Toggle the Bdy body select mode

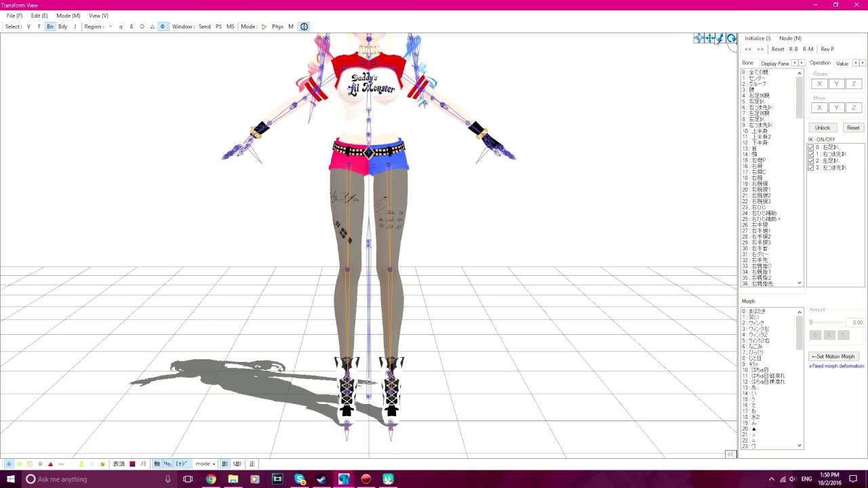[62, 26]
